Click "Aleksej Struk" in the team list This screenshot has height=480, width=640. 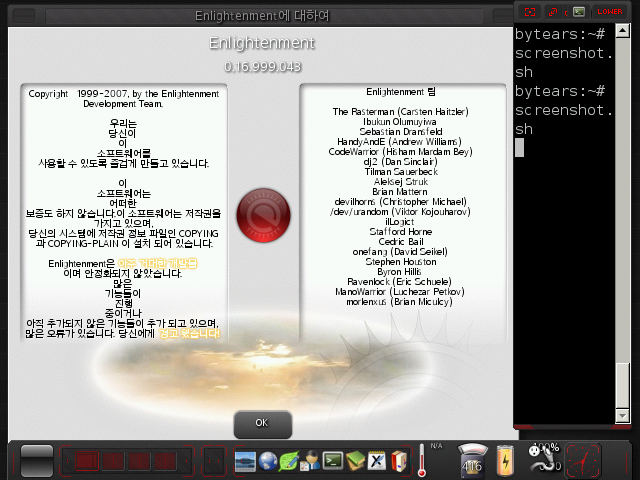pyautogui.click(x=400, y=182)
